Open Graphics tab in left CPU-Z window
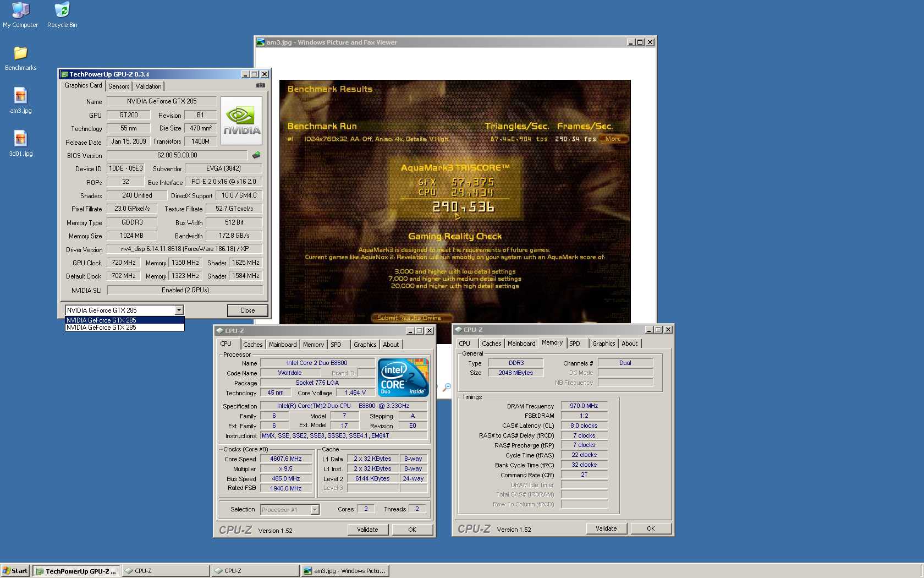The width and height of the screenshot is (924, 578). (365, 345)
